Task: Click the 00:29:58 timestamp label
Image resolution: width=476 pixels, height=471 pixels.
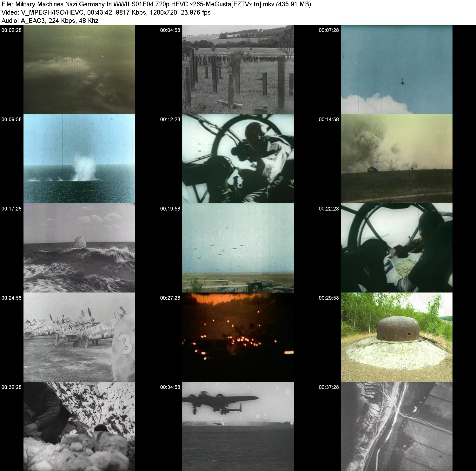Action: [329, 298]
